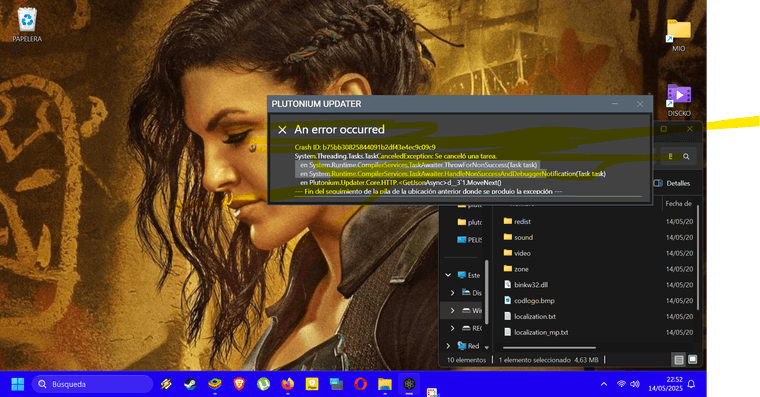Open the volume control in tray

point(635,384)
